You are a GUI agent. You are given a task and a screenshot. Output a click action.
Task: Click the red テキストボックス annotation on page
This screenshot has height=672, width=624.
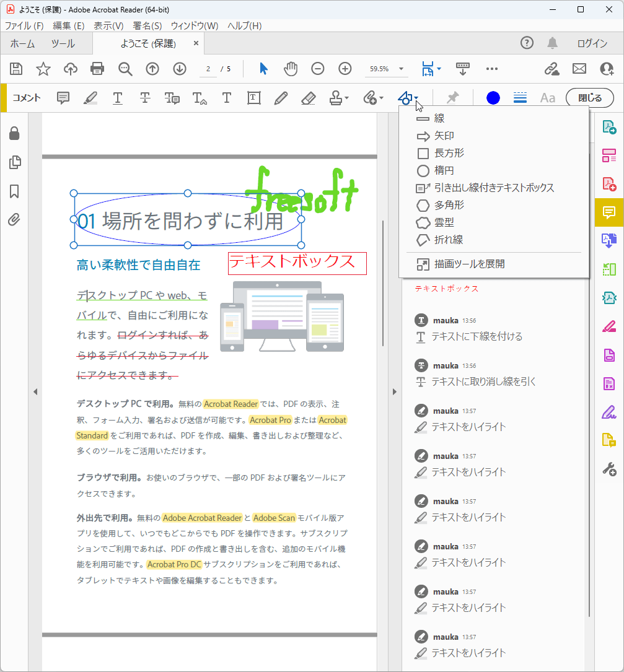coord(297,263)
